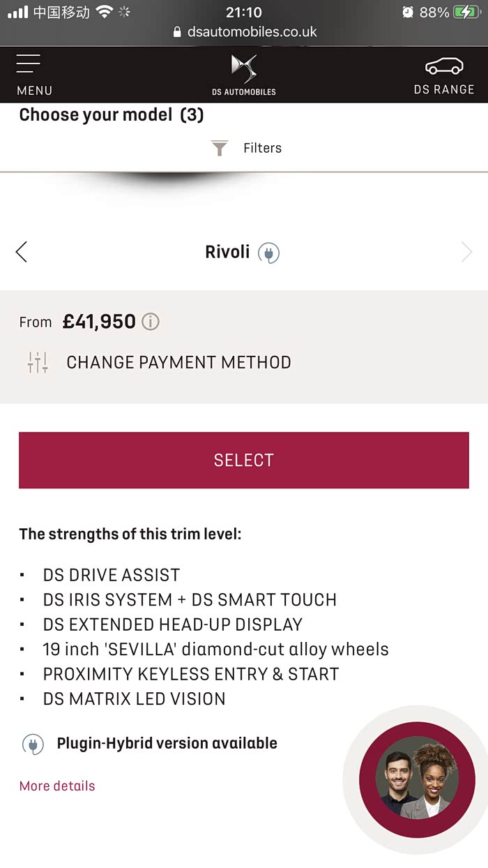488x868 pixels.
Task: Open the hamburger MENU icon
Action: pos(29,63)
